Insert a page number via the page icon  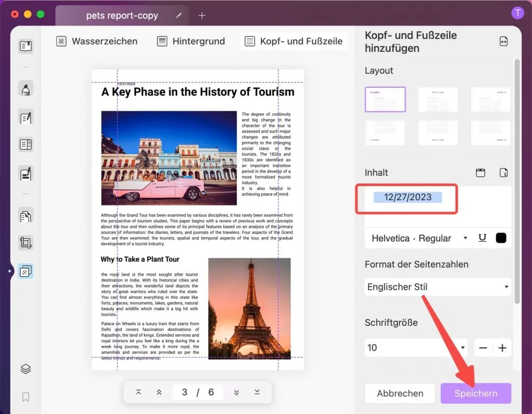pyautogui.click(x=502, y=172)
